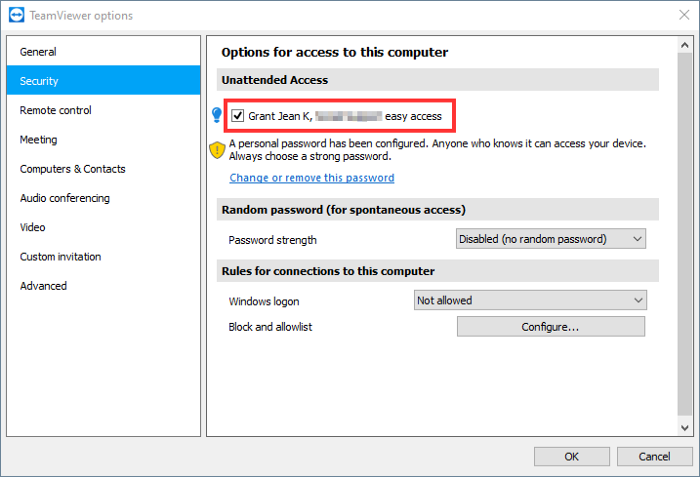The height and width of the screenshot is (477, 700).
Task: Switch to Audio conferencing settings
Action: 104,198
